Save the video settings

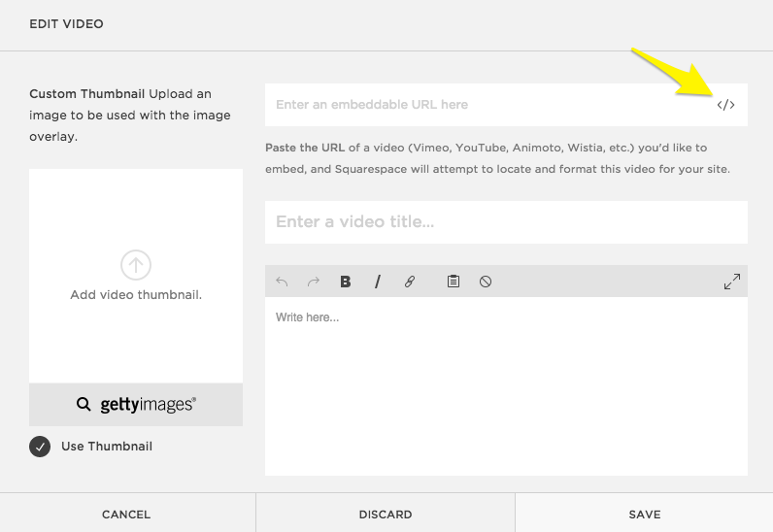point(644,515)
